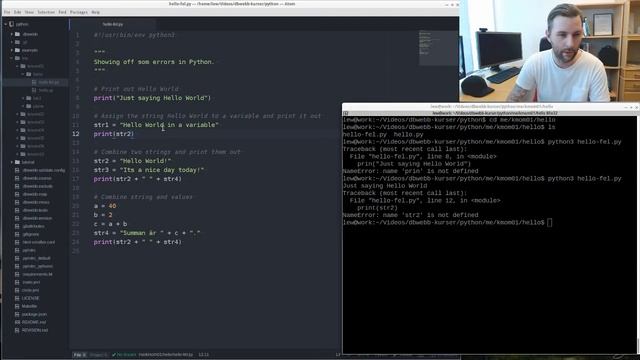Open the Edit menu
Screen dimensions: 640x360
point(17,12)
